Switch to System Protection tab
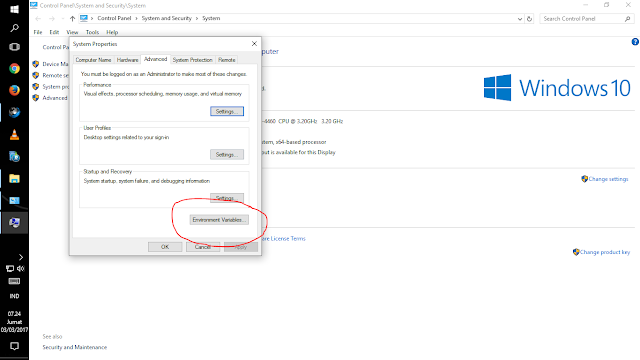 tap(193, 60)
